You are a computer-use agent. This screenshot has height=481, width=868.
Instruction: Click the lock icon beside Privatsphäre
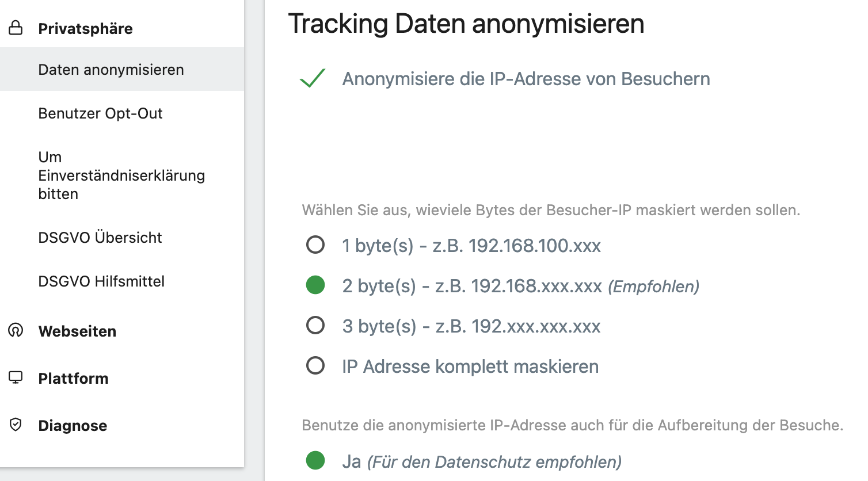coord(16,28)
